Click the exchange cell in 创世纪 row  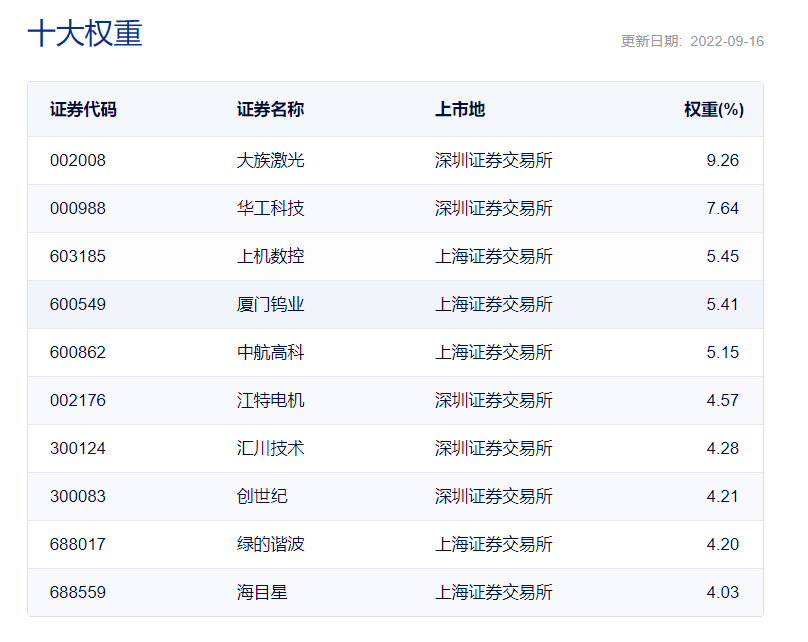click(x=494, y=496)
